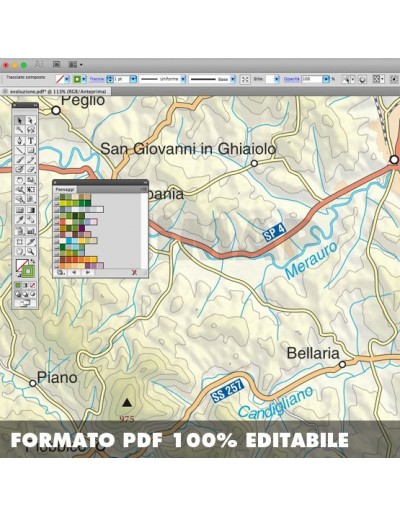Image resolution: width=400 pixels, height=517 pixels.
Task: Select the Blend tool
Action: coord(31,219)
